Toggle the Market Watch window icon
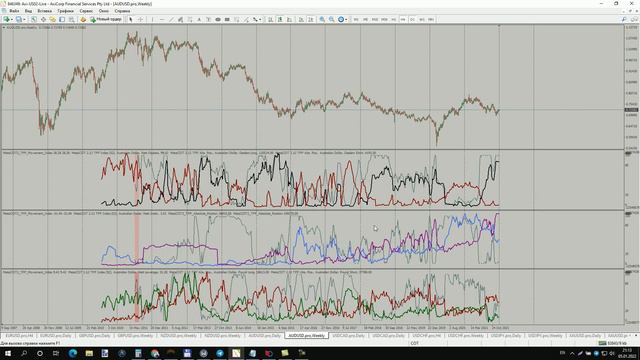The width and height of the screenshot is (640, 360). (34, 19)
